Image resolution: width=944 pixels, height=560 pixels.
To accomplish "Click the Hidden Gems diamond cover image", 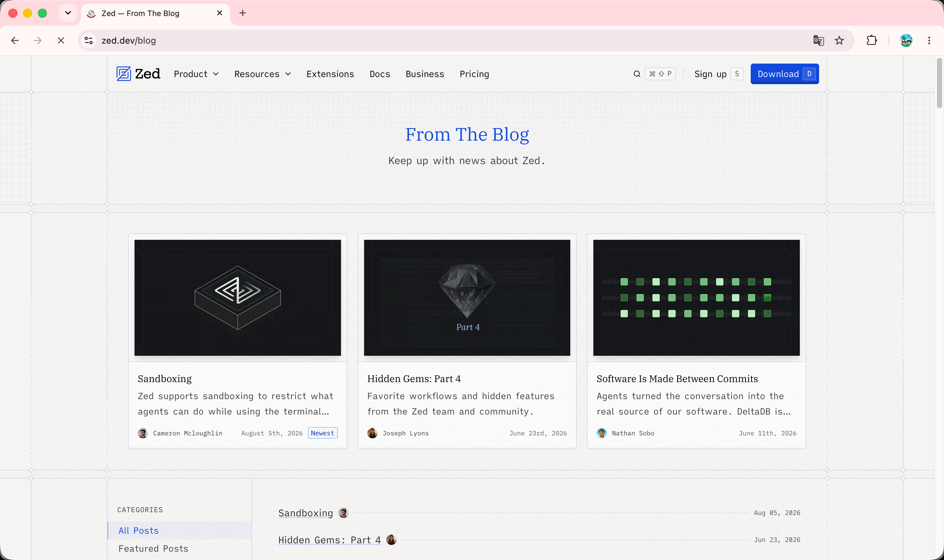I will point(467,298).
